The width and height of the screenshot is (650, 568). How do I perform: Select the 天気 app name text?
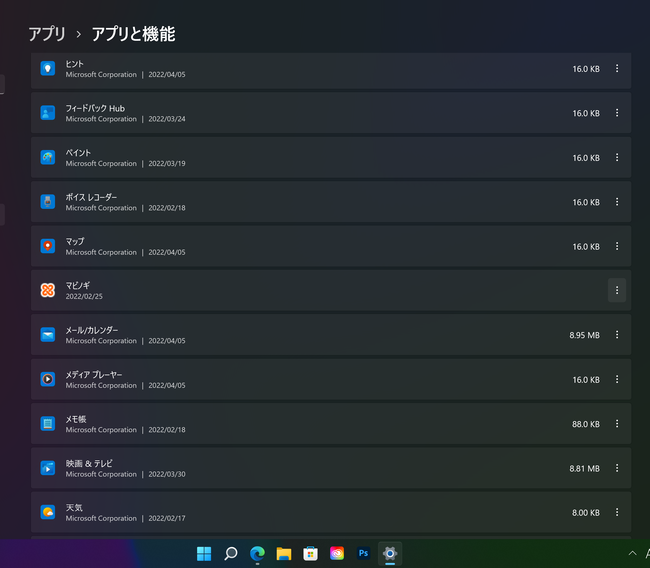pyautogui.click(x=74, y=507)
